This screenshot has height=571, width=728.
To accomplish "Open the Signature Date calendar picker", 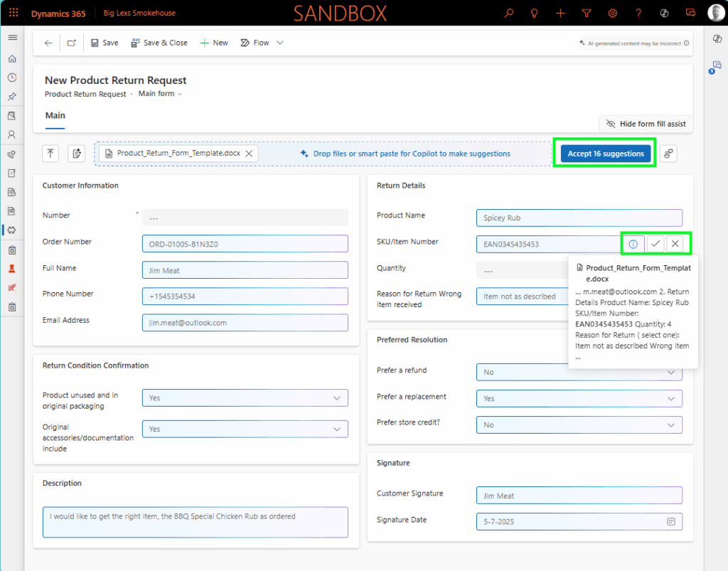I will pyautogui.click(x=670, y=521).
